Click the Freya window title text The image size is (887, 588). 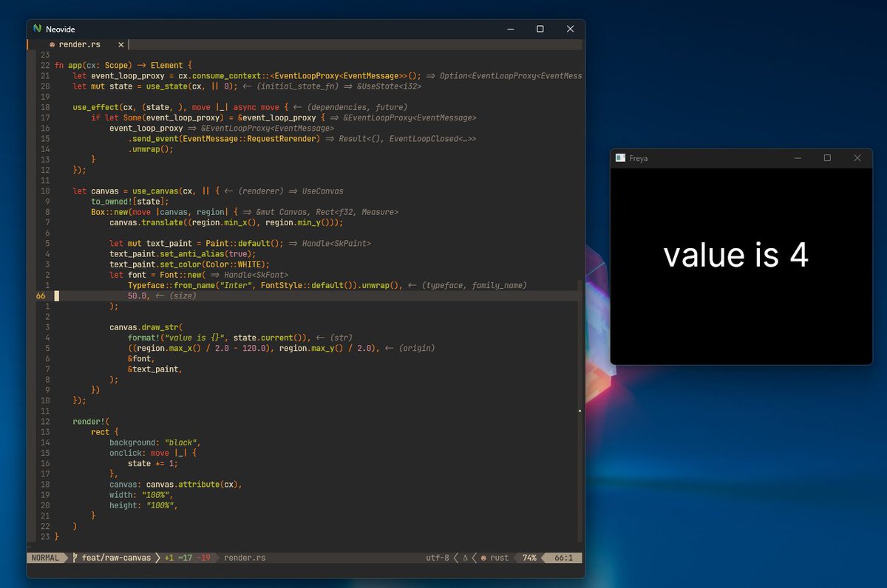click(x=639, y=158)
